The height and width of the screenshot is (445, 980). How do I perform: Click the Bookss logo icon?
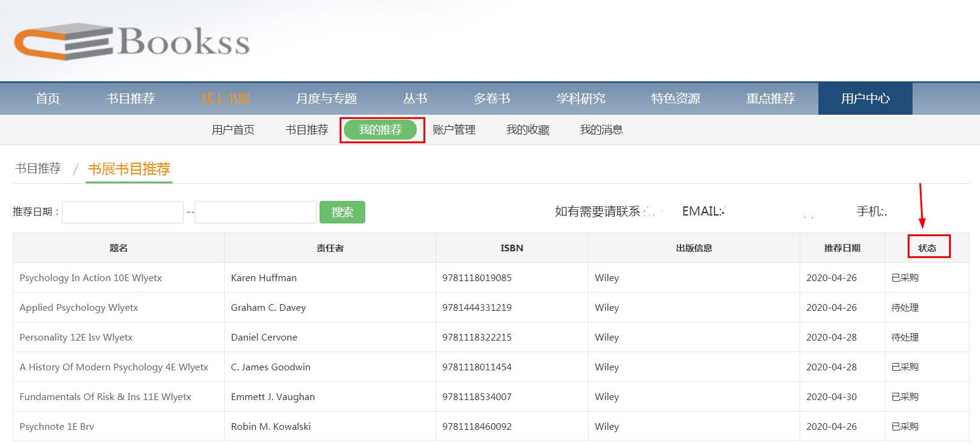tap(64, 41)
